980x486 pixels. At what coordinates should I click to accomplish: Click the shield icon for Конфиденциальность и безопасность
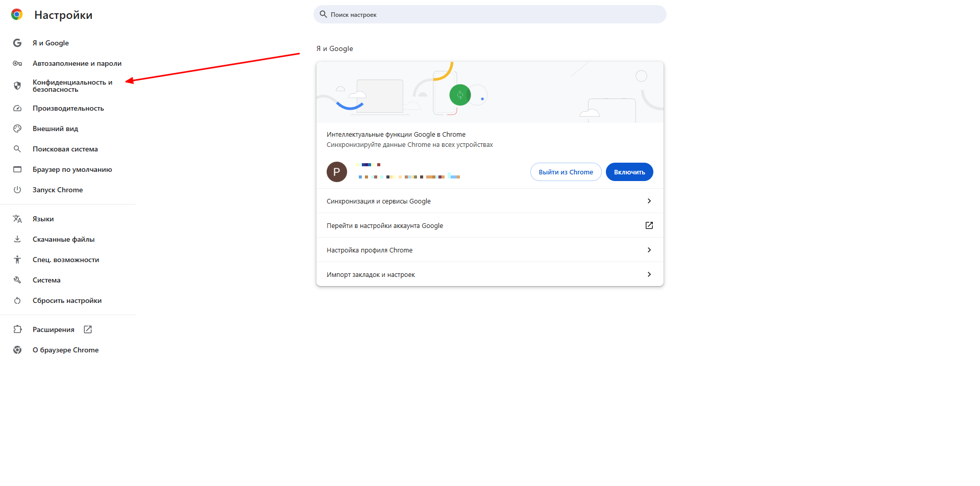17,86
